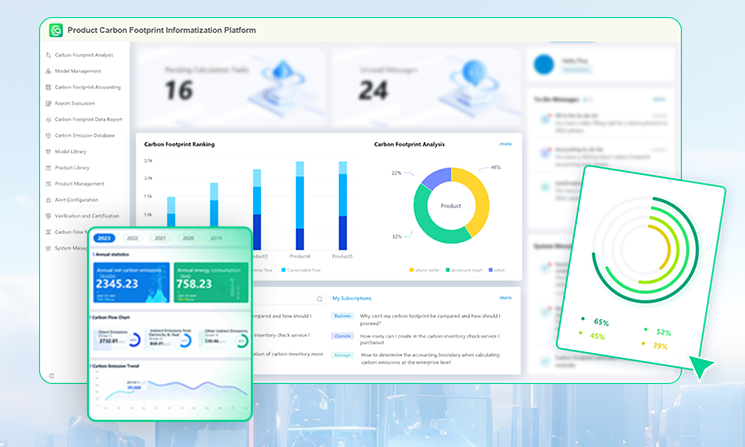Switch to the 2021 year tab
The width and height of the screenshot is (745, 447).
pyautogui.click(x=160, y=238)
